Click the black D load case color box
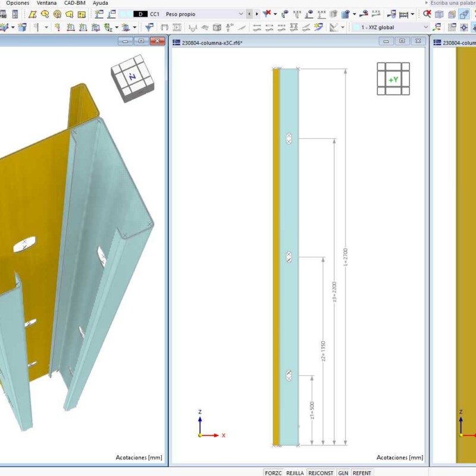 140,14
